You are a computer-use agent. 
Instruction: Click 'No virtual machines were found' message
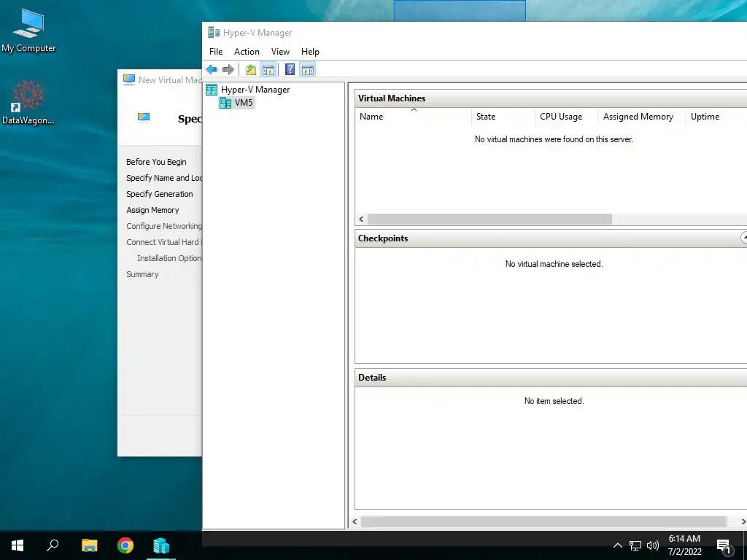point(554,139)
